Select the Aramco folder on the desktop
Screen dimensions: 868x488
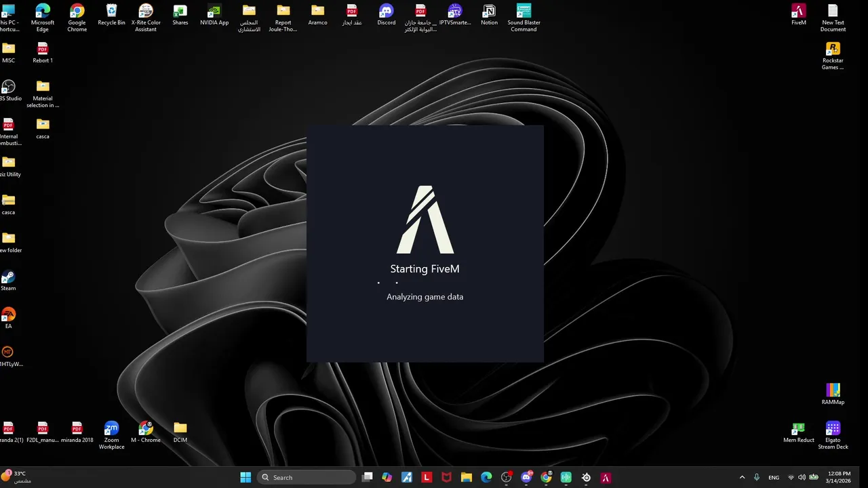coord(317,15)
